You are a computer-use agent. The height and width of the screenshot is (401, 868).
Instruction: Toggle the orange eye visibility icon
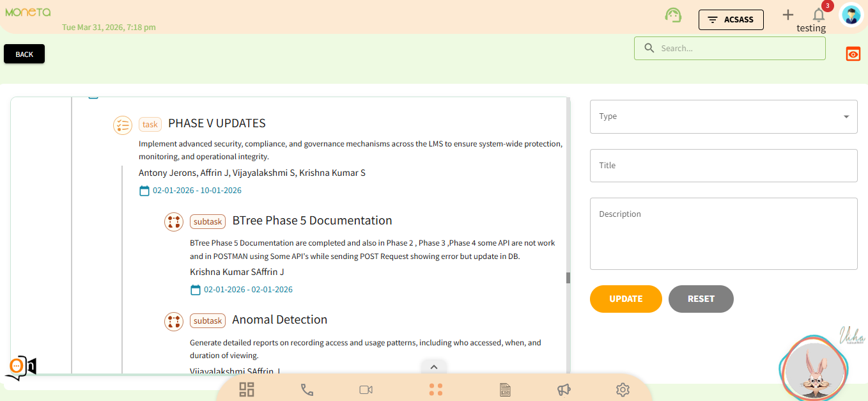point(853,54)
